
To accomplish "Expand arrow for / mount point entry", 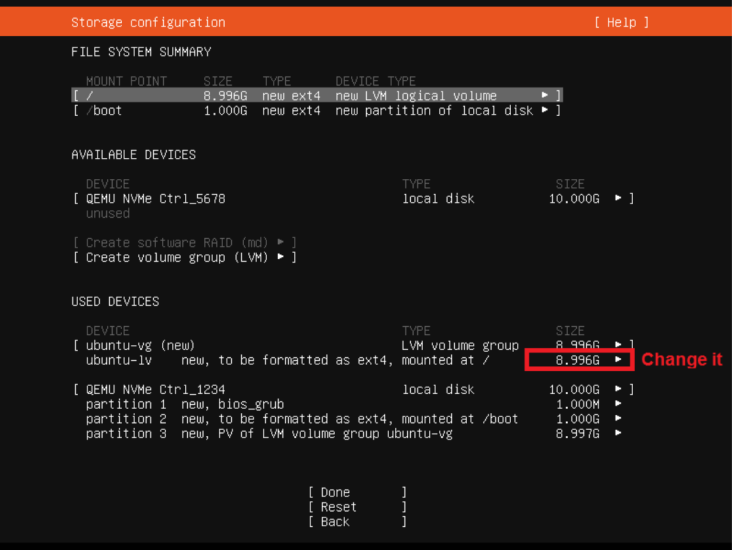I will click(545, 96).
